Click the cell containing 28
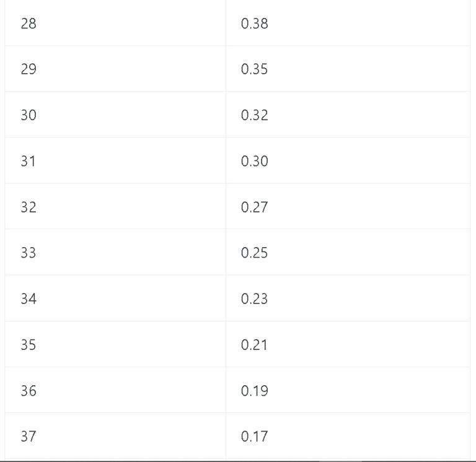476x462 pixels. point(115,23)
